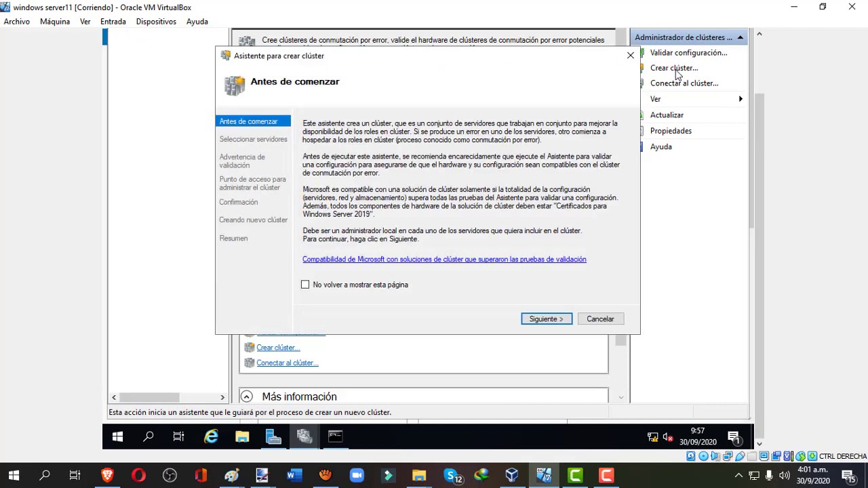
Task: Open Microsoft Office icon on host taskbar
Action: pyautogui.click(x=201, y=475)
